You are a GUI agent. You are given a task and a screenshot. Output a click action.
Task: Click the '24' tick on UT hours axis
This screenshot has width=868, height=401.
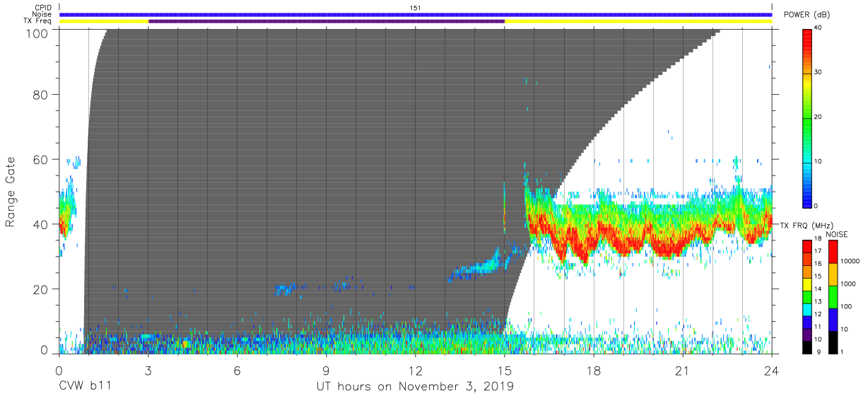click(x=772, y=370)
